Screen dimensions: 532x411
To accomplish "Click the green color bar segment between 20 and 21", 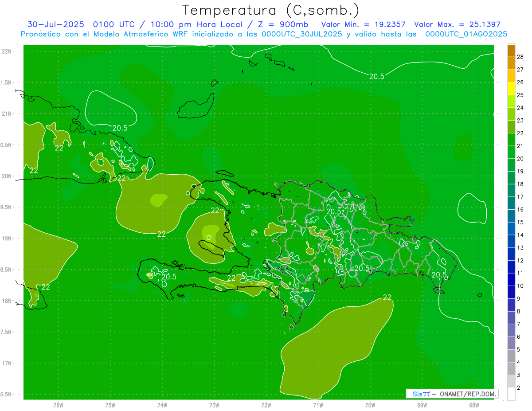I will click(x=511, y=152).
